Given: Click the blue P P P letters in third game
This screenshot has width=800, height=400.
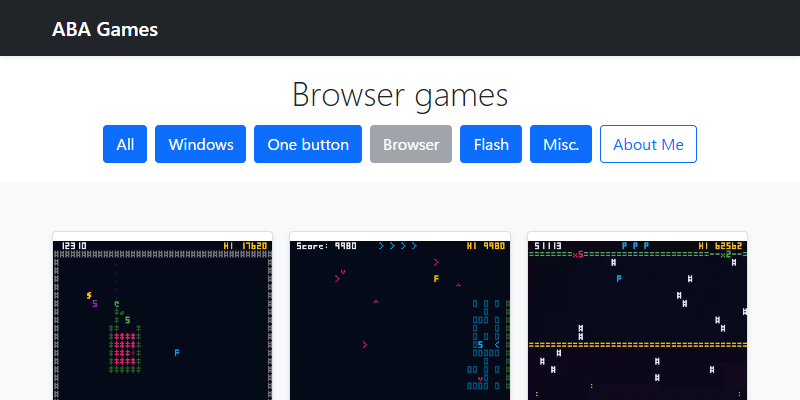Looking at the screenshot, I should [x=635, y=245].
